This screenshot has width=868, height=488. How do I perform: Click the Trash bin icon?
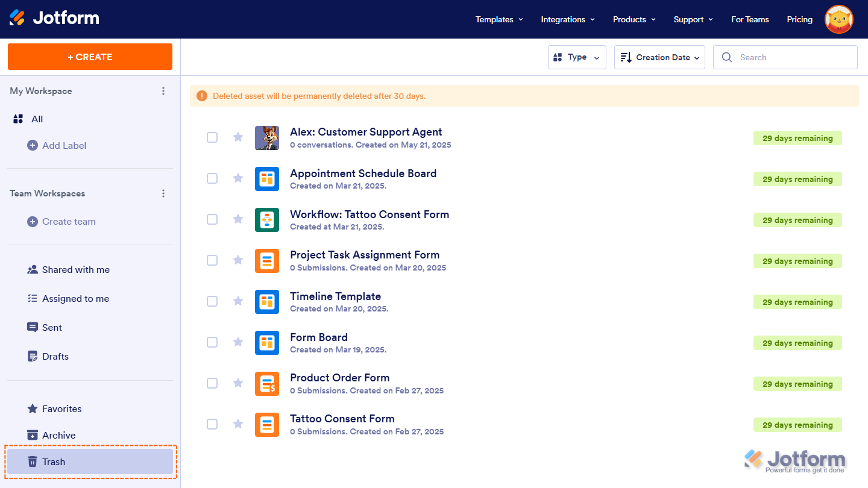33,461
